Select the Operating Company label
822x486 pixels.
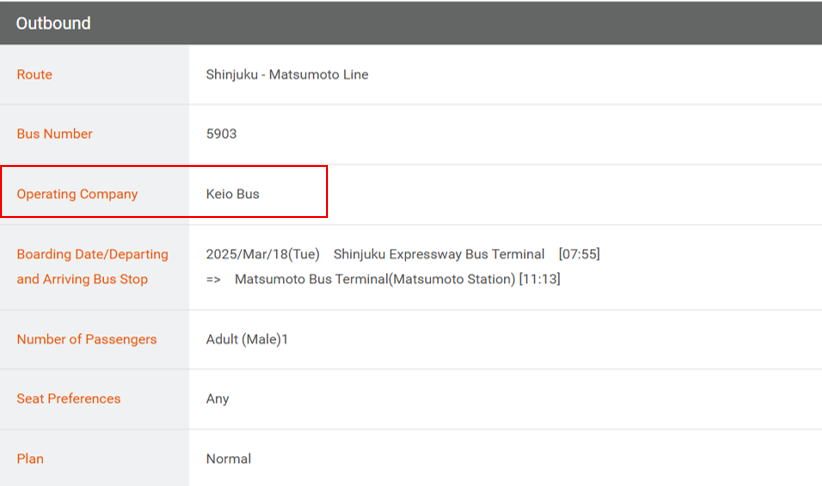tap(77, 194)
